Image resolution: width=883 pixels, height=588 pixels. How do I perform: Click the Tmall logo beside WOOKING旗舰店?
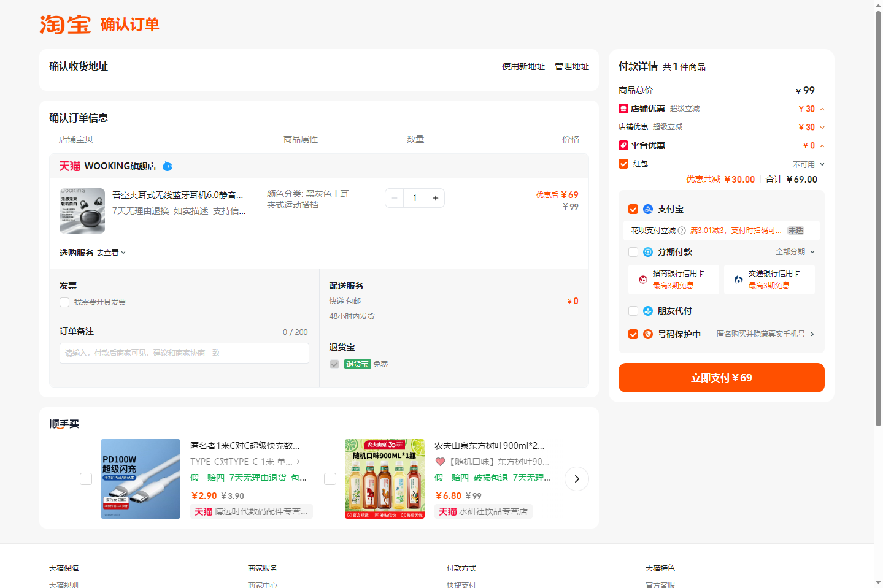(70, 166)
